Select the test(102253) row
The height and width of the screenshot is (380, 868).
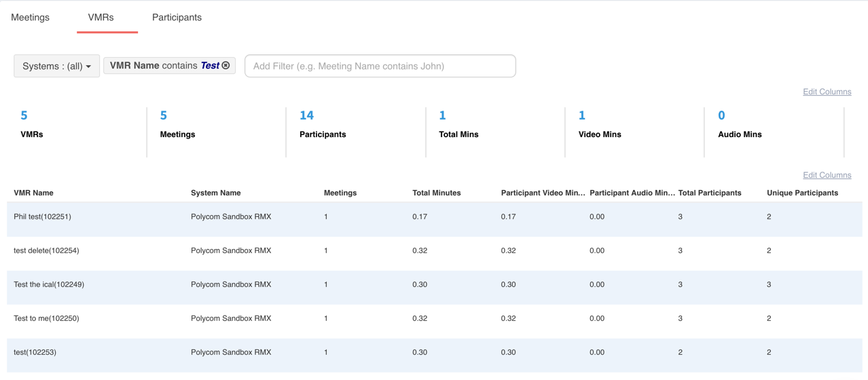point(434,355)
